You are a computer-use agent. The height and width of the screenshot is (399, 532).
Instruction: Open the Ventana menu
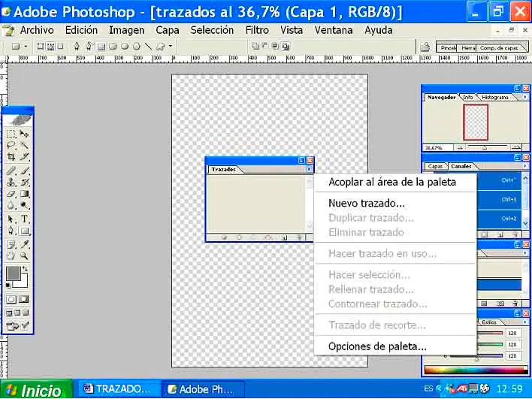(x=334, y=30)
